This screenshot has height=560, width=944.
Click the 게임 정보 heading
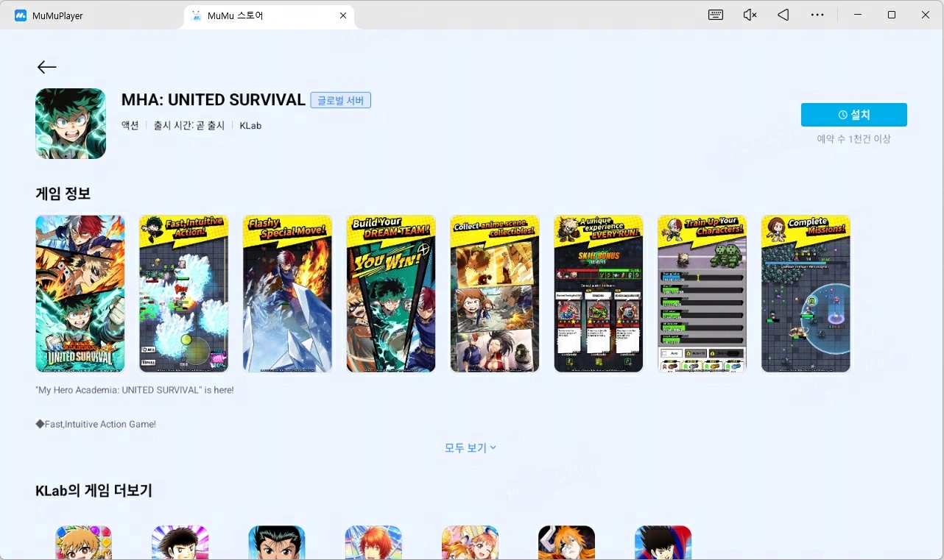(x=63, y=194)
